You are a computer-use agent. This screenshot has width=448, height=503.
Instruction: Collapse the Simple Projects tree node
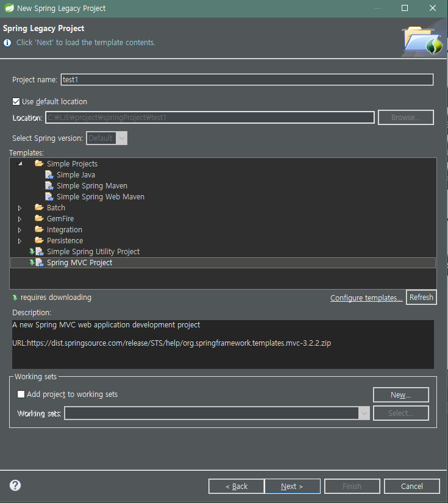tap(20, 163)
